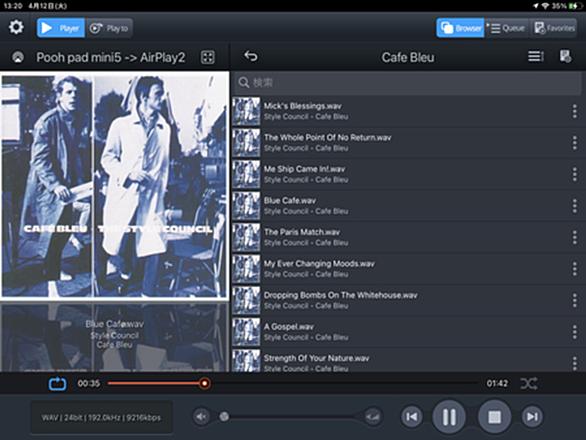This screenshot has height=440, width=586.
Task: Open more options for Dropping Bombs On The Whitehouse
Action: click(574, 301)
